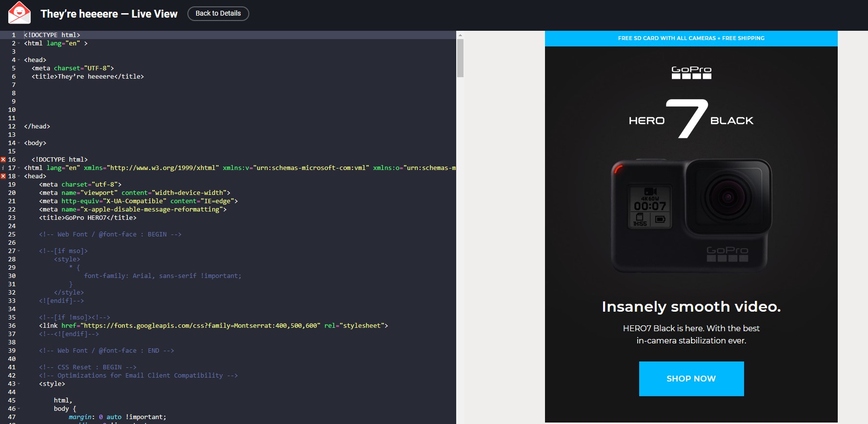Click the Google Fonts Montserrat link line
This screenshot has width=868, height=424.
pos(214,326)
